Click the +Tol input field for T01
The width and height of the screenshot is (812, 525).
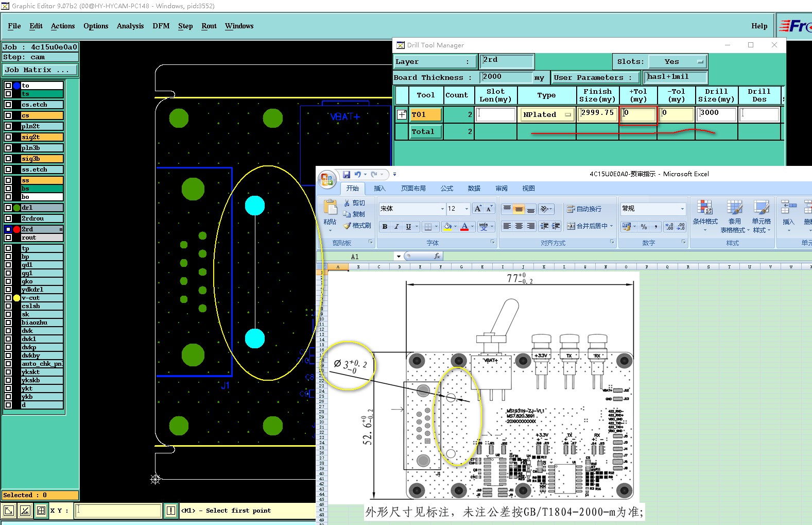[x=638, y=114]
